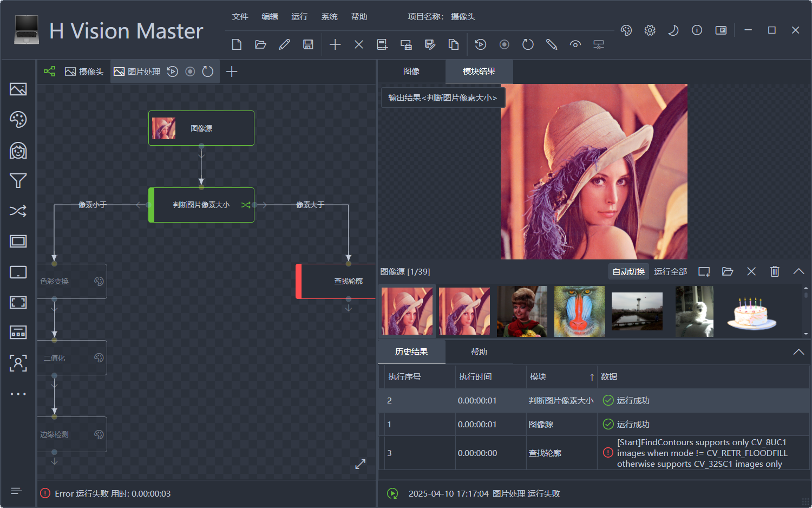
Task: Click the slanted ruler icon in the main toolbar
Action: coord(552,44)
